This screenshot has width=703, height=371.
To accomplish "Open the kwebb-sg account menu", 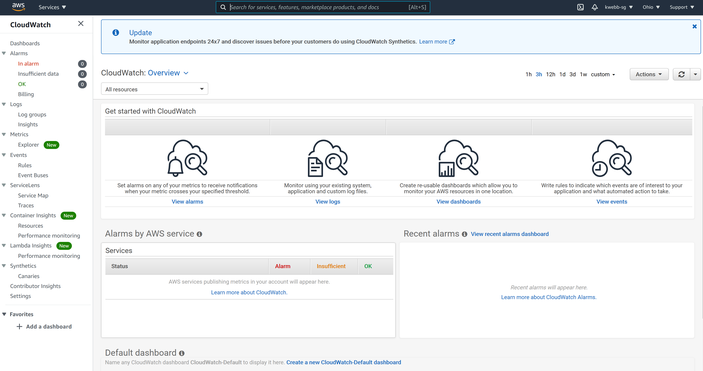I will (x=619, y=7).
